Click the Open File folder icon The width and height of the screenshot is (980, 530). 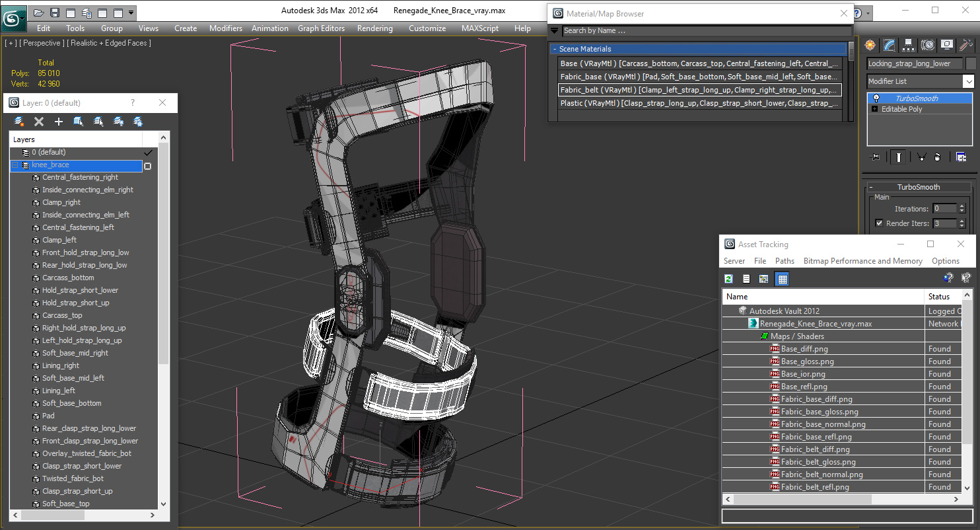[39, 13]
